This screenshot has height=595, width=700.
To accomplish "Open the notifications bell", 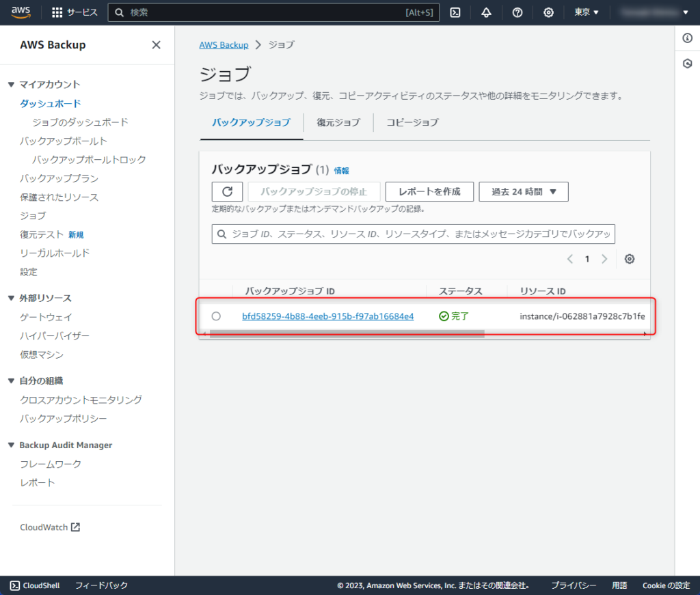I will point(486,12).
